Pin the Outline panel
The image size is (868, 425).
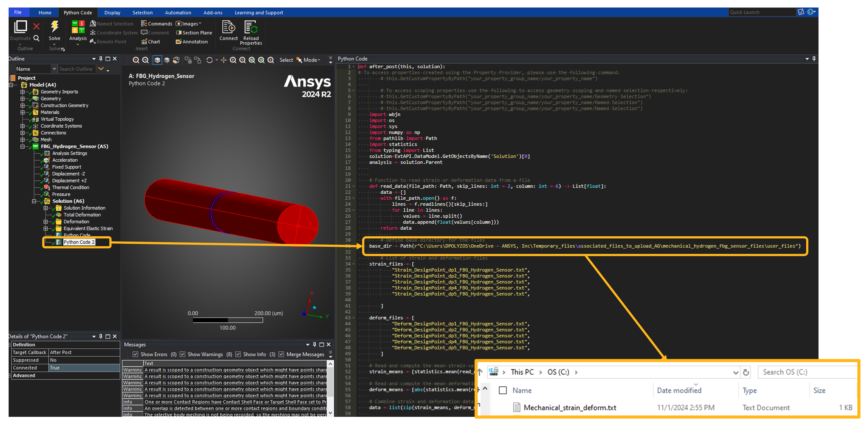click(x=101, y=59)
